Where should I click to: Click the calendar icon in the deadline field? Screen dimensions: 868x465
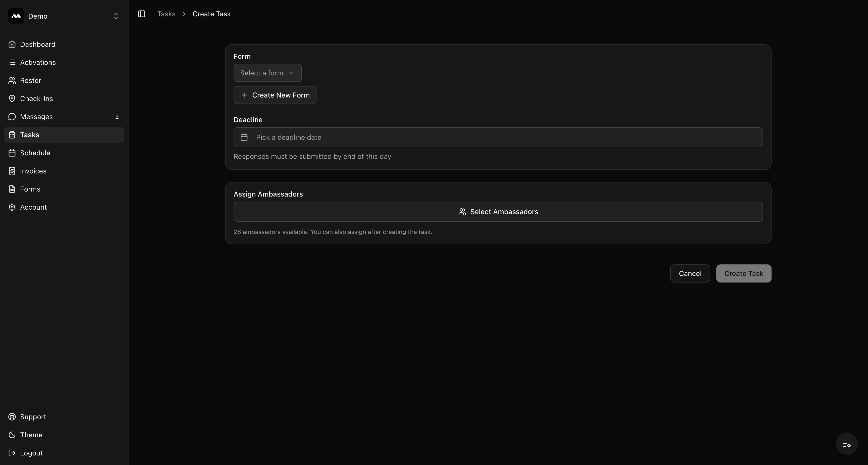point(244,137)
